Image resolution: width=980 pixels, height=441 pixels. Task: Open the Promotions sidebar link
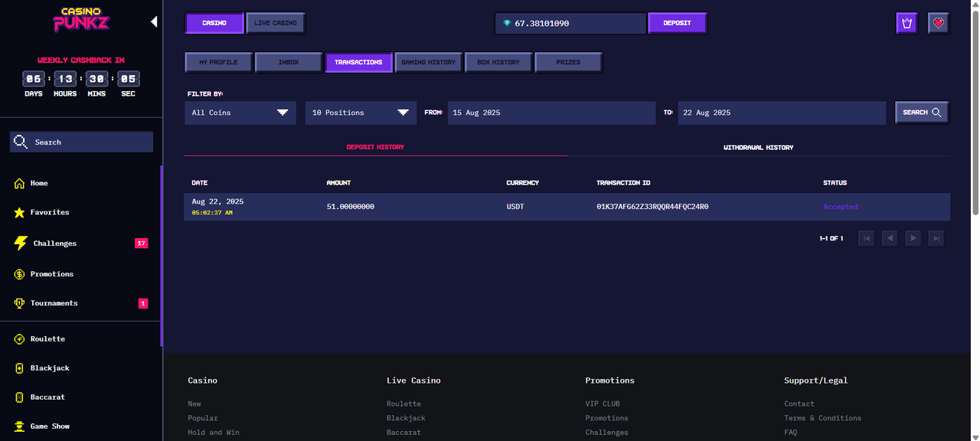[52, 274]
